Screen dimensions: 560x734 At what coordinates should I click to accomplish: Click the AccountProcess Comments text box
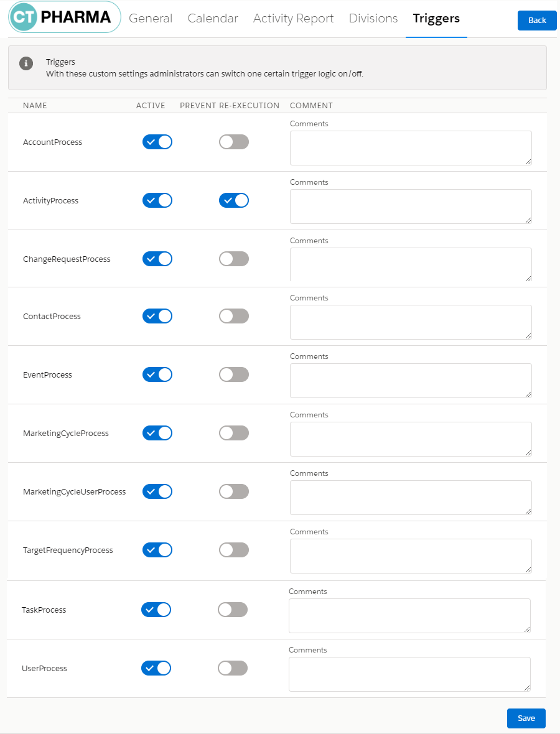(x=411, y=148)
